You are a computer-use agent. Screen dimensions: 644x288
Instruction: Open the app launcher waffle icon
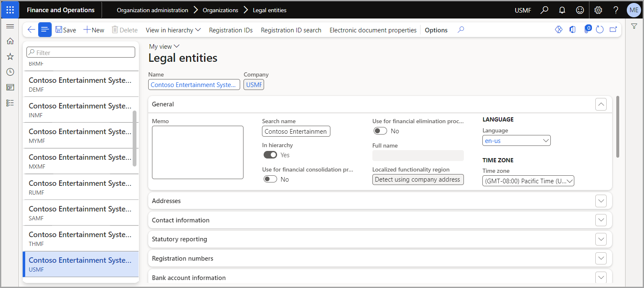coord(10,10)
